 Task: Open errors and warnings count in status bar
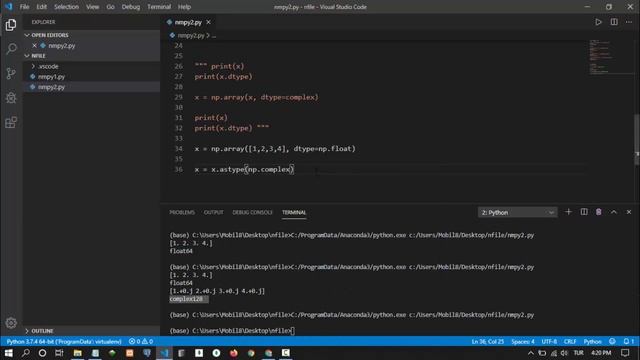click(141, 341)
